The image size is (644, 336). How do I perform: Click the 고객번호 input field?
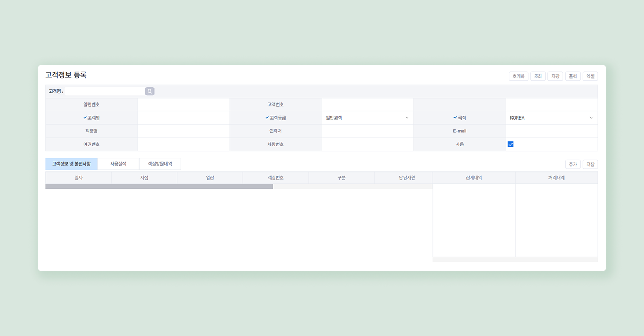[368, 104]
